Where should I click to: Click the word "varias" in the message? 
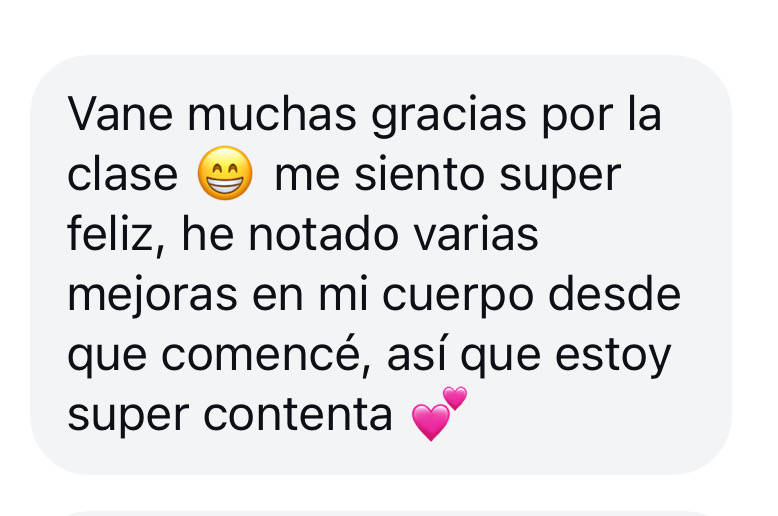coord(476,235)
